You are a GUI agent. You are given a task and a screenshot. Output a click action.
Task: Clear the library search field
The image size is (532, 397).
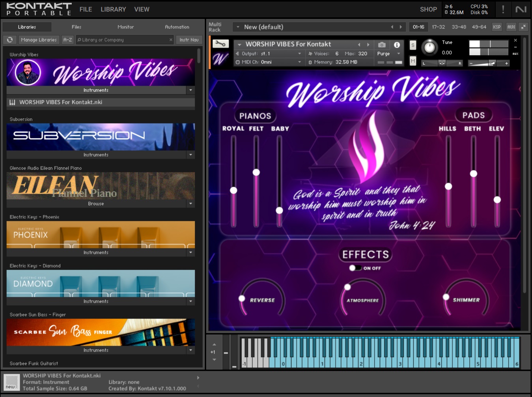171,40
